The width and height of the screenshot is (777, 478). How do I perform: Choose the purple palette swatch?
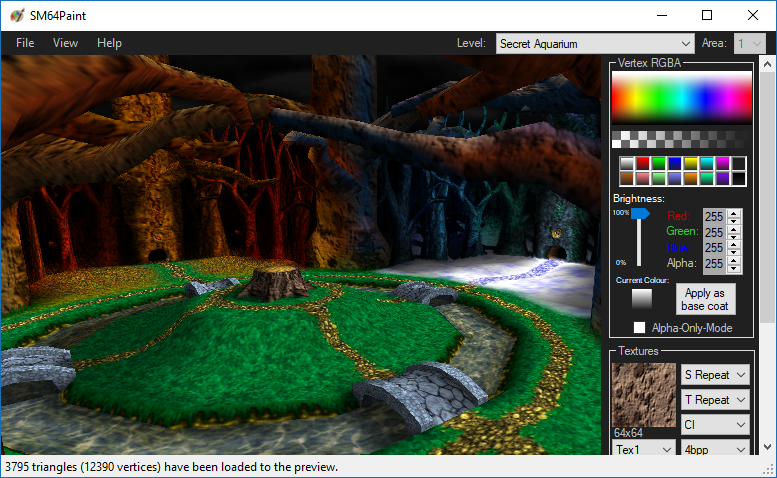(x=722, y=178)
